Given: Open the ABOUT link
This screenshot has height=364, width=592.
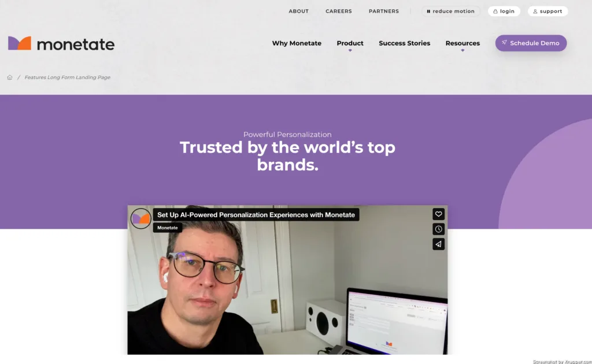Looking at the screenshot, I should 299,12.
